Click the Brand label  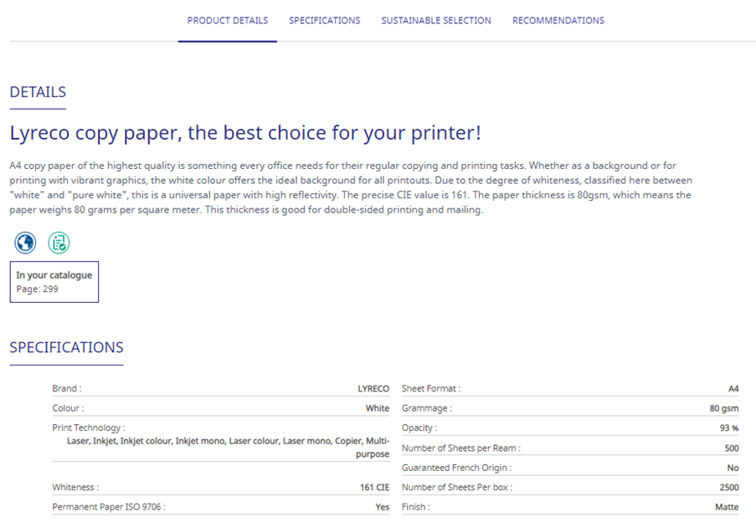point(66,389)
